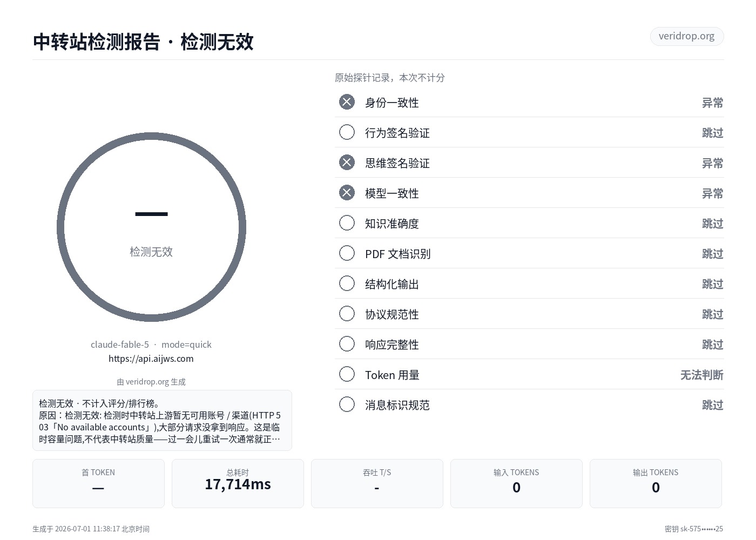Click the empty circle beside 行为签名验证
The height and width of the screenshot is (540, 756).
tap(347, 132)
